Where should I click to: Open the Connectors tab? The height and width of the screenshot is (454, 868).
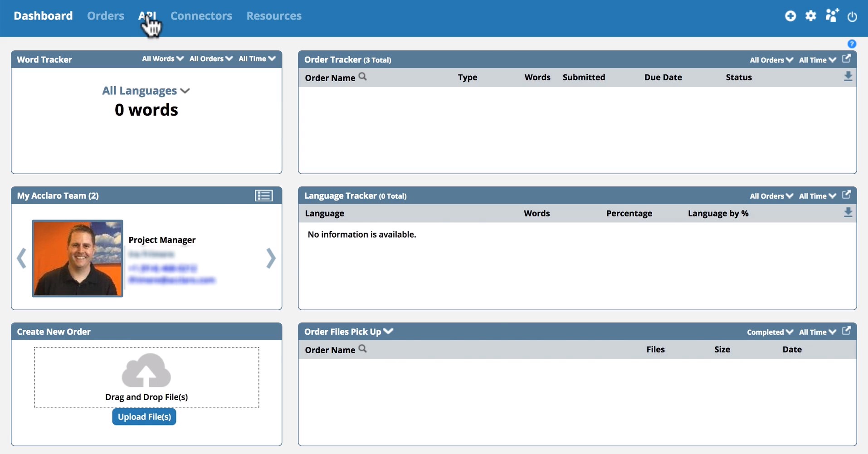click(x=201, y=16)
